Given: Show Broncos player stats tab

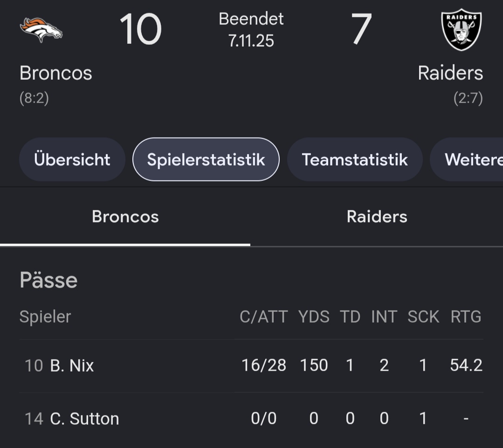Looking at the screenshot, I should (125, 217).
